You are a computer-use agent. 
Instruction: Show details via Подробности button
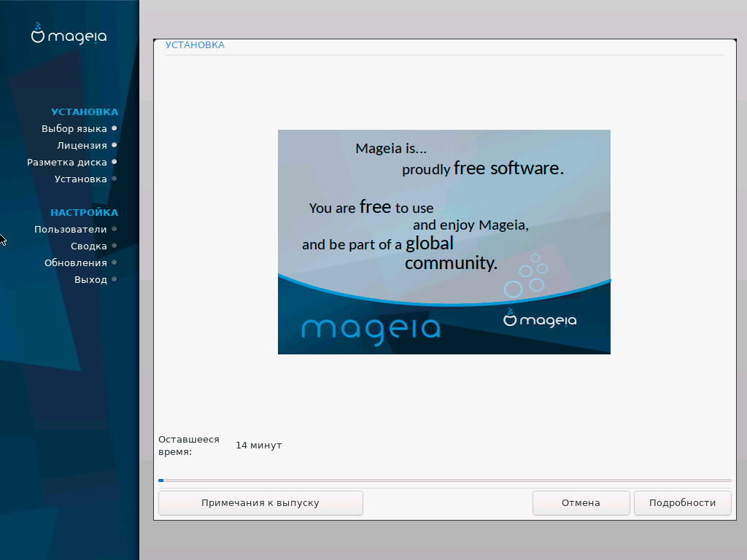click(x=682, y=503)
